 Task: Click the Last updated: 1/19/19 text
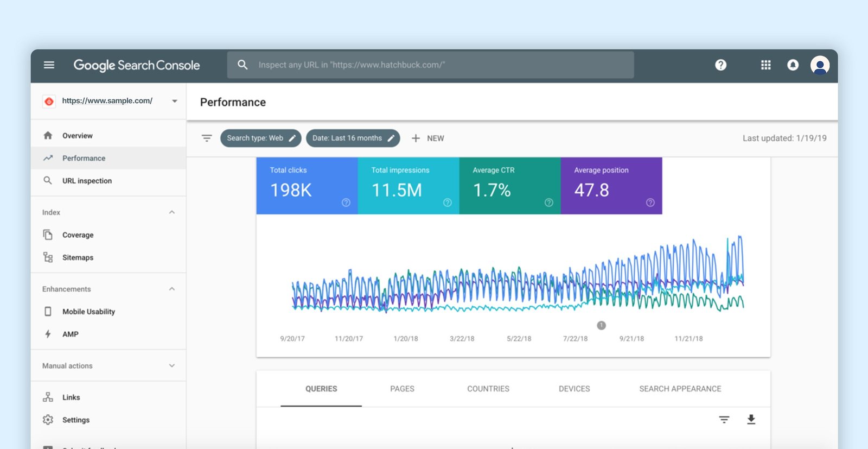(784, 138)
